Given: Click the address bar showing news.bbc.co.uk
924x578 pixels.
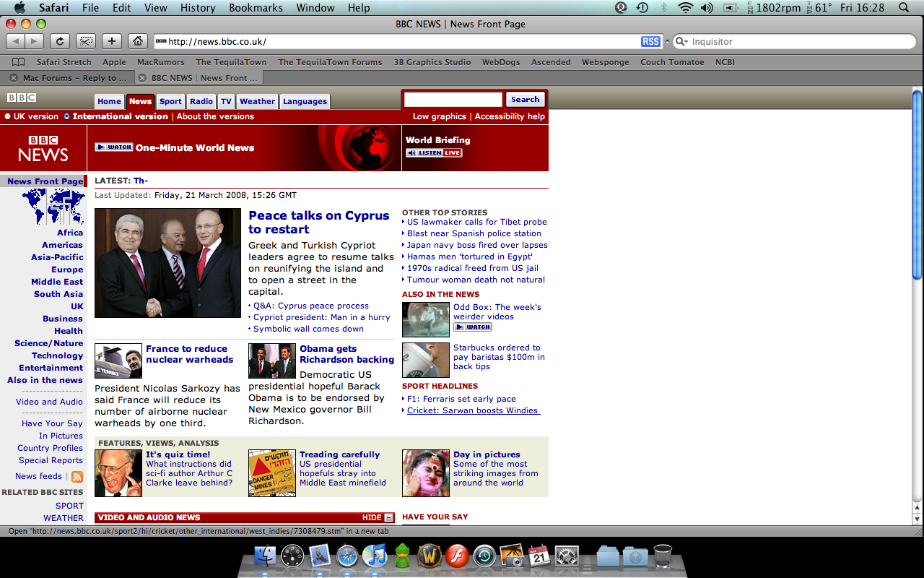Looking at the screenshot, I should (x=397, y=42).
